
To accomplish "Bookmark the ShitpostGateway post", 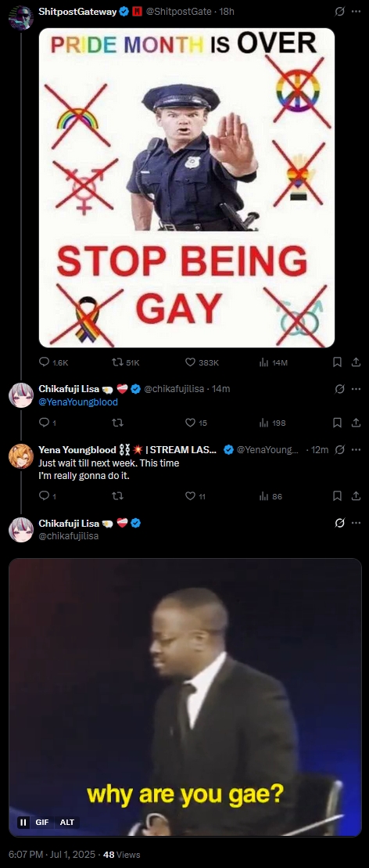I will (337, 362).
